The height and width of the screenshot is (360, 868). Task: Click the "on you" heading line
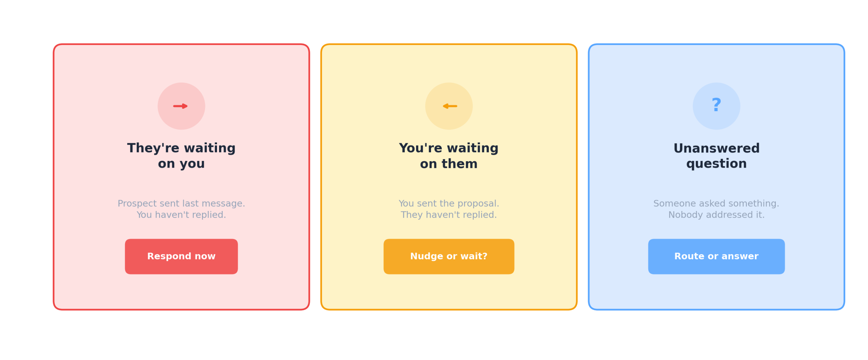coord(181,164)
